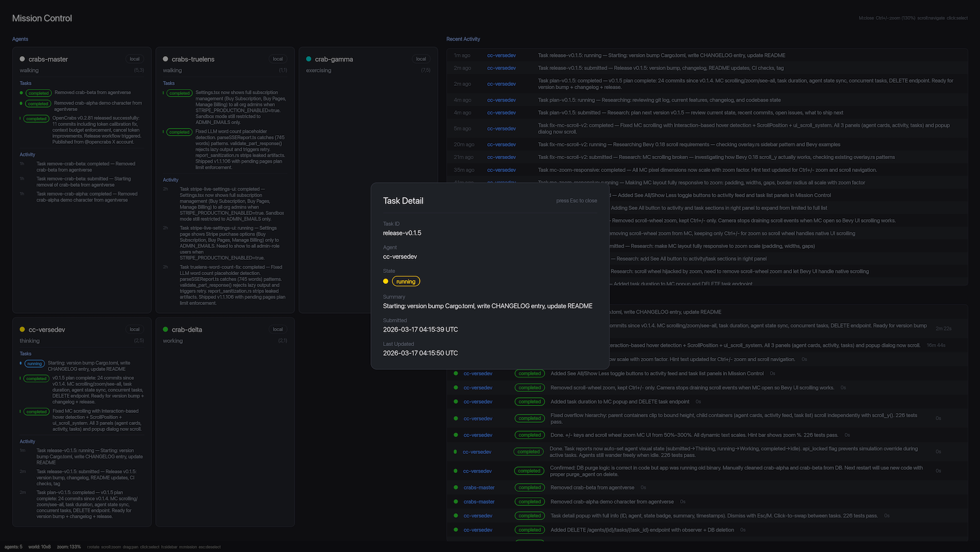
Task: Click the crab-gamma teal status dot
Action: [309, 59]
